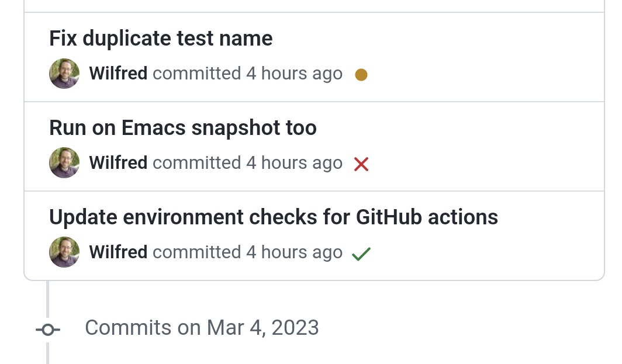Click the red X failed checks icon

pyautogui.click(x=361, y=165)
